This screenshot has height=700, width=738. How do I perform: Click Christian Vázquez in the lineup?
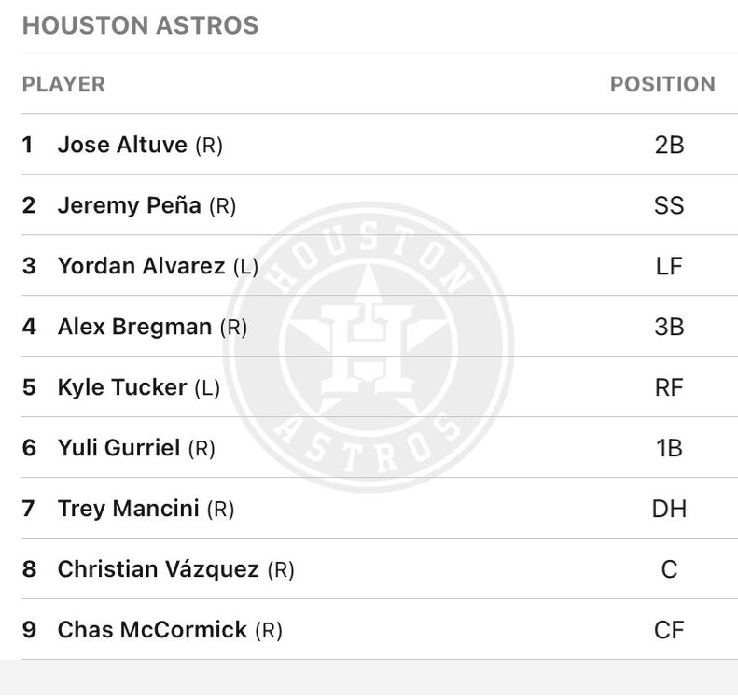(x=158, y=569)
